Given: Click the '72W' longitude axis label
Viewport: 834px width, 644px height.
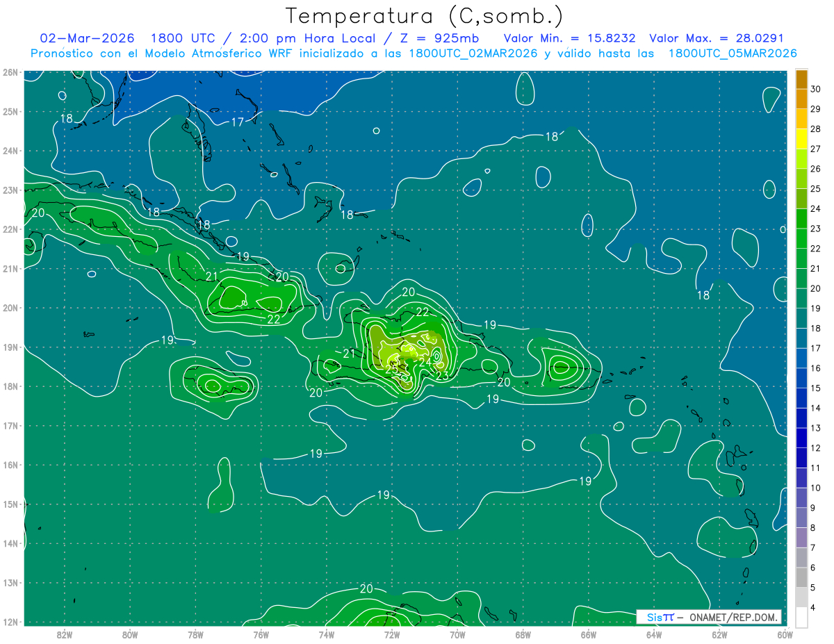Looking at the screenshot, I should point(392,634).
